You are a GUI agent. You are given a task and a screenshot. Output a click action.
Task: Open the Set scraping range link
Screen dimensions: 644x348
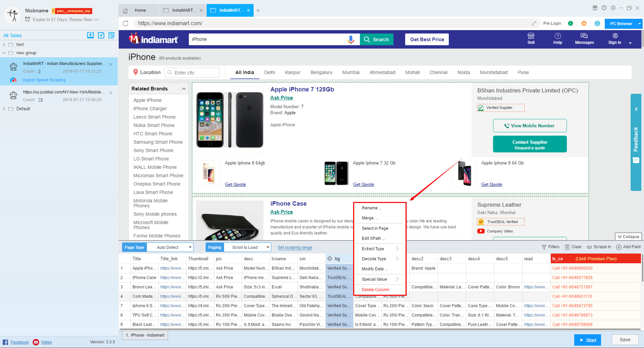pos(294,248)
